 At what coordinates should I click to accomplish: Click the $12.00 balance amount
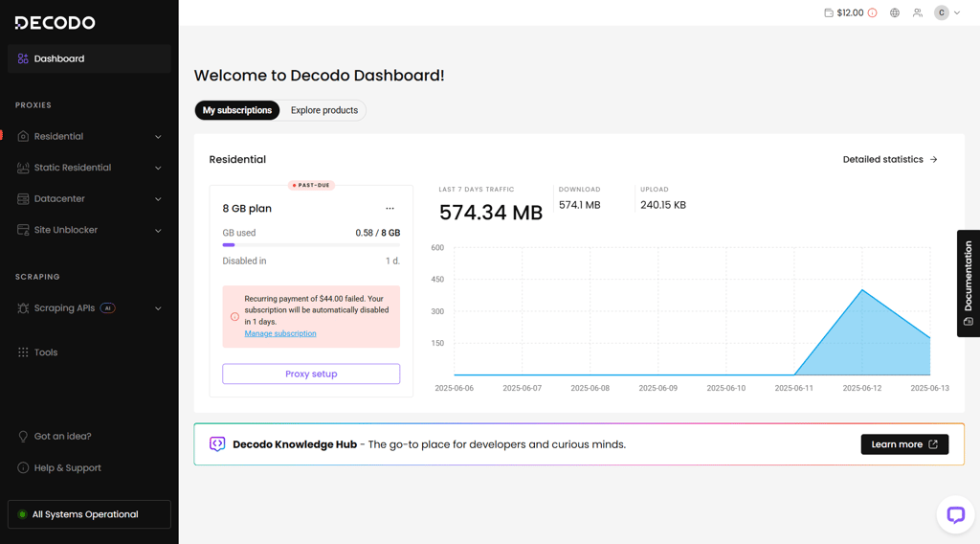click(850, 12)
